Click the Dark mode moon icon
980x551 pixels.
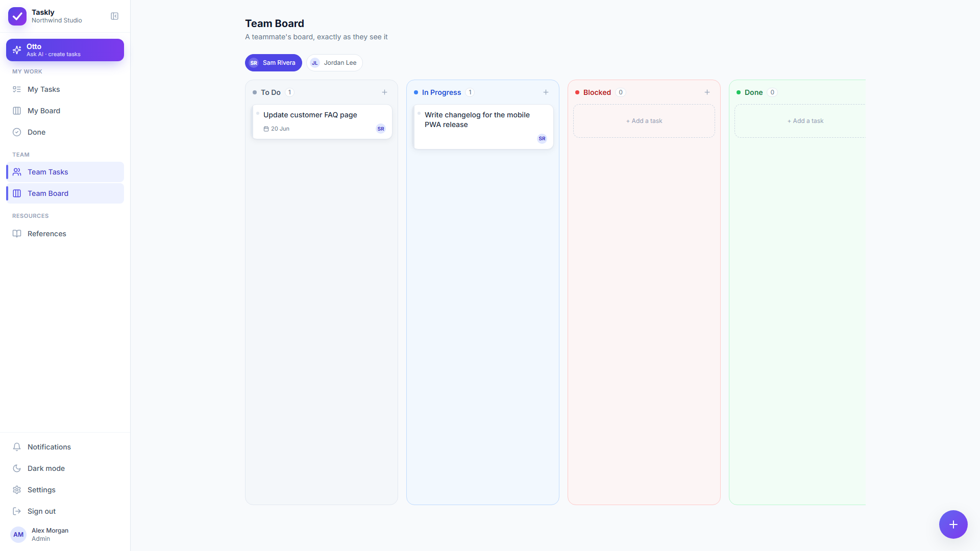[17, 468]
